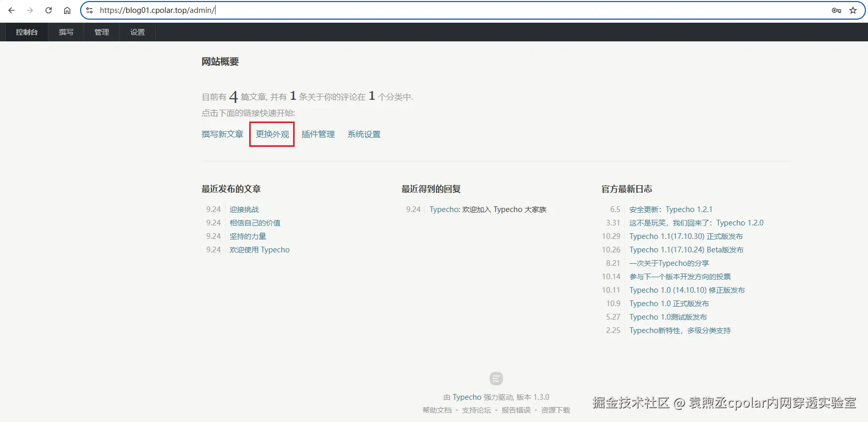Viewport: 868px width, 422px height.
Task: Click the 最近发布的文章 heading
Action: tap(231, 189)
